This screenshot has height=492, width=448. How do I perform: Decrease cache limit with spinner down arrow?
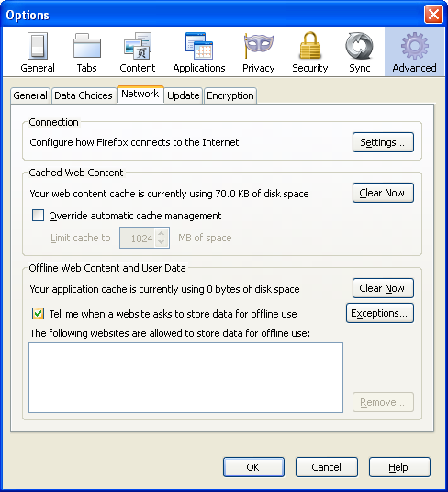[x=162, y=242]
